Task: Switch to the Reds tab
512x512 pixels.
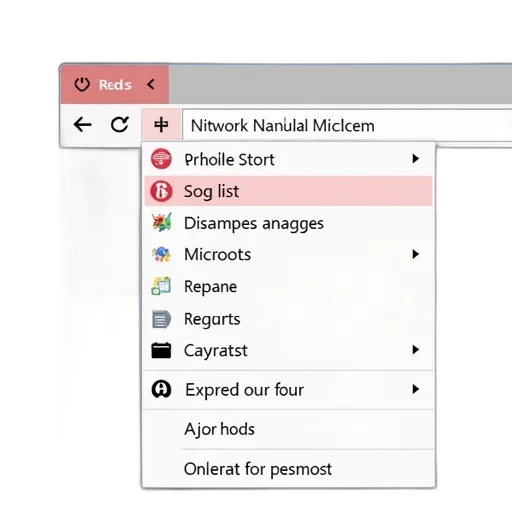Action: tap(115, 84)
